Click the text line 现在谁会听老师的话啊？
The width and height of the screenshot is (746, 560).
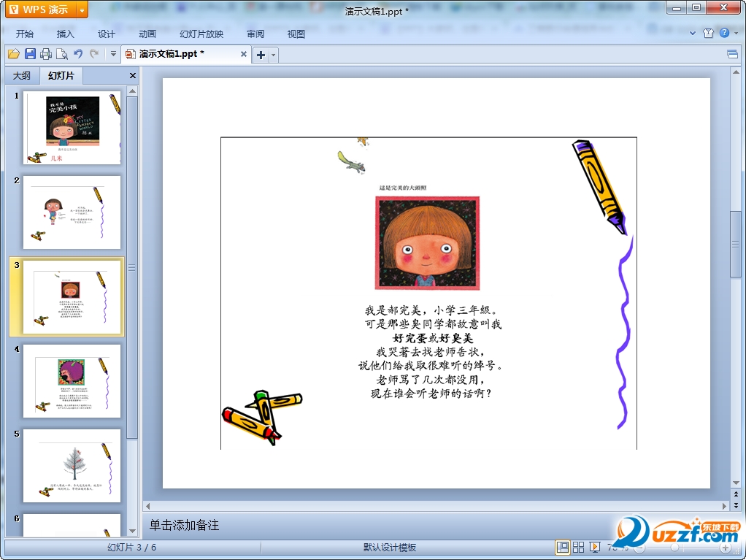point(431,394)
